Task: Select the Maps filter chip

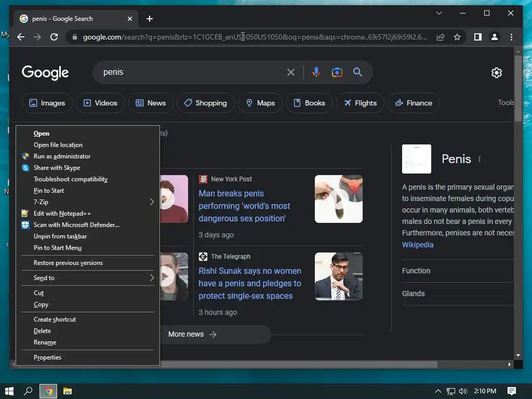Action: point(260,103)
